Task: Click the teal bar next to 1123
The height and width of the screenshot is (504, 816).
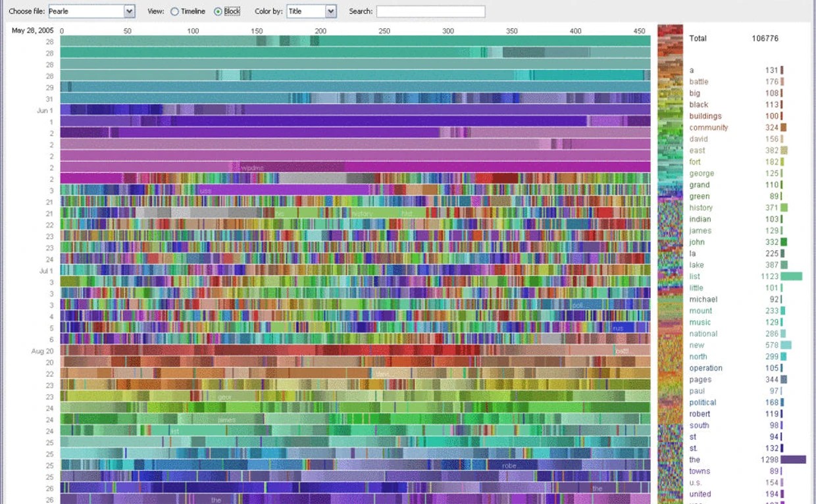Action: pos(791,277)
